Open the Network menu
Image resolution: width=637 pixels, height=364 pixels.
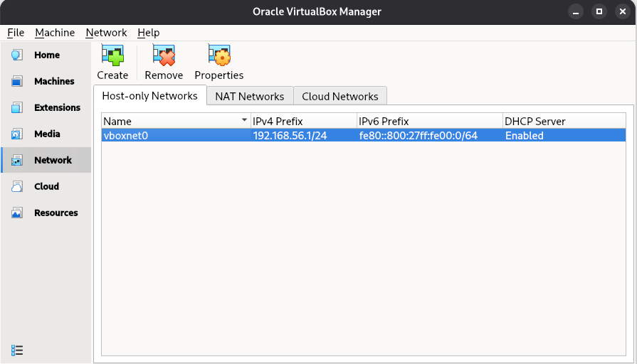pos(106,33)
